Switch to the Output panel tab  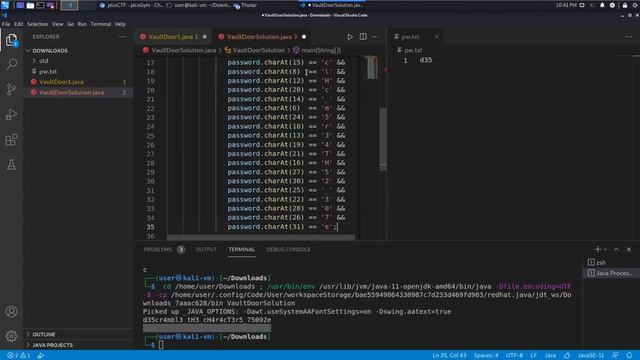pos(207,249)
